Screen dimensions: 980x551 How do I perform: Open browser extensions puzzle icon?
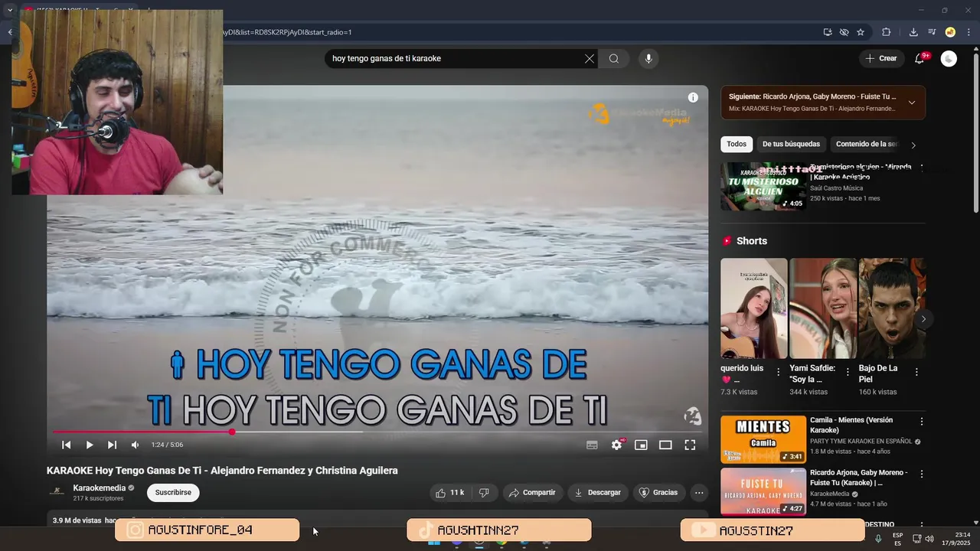click(x=886, y=32)
